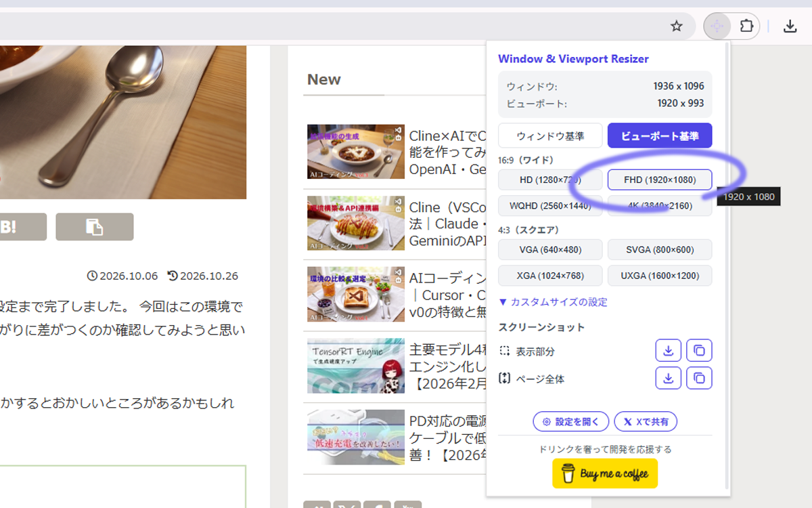Open the browser downloads icon
Viewport: 812px width, 508px height.
pyautogui.click(x=790, y=26)
